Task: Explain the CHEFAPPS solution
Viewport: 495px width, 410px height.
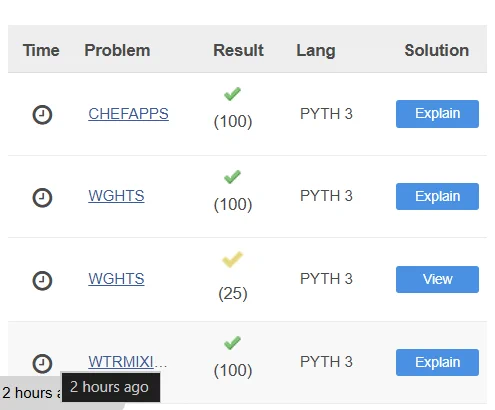Action: 437,114
